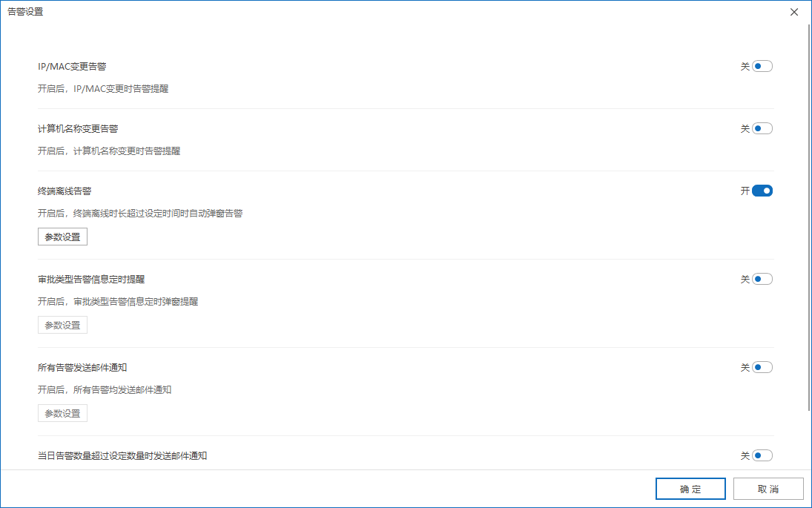Enable the IP/MAC变更告警 toggle
The height and width of the screenshot is (508, 812).
[x=762, y=66]
